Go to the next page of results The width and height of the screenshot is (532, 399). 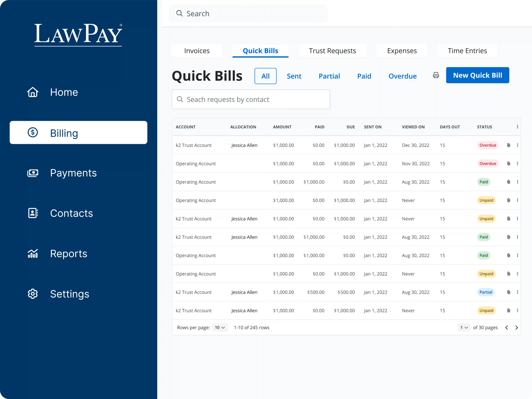click(x=516, y=327)
